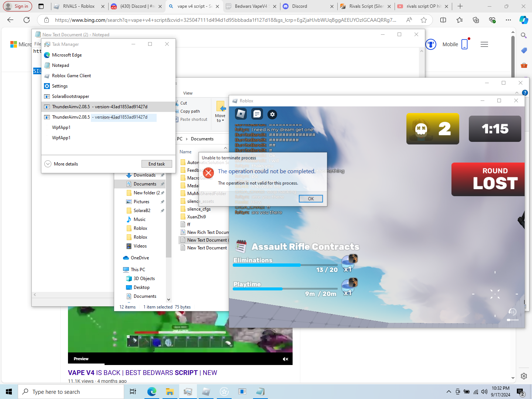Select Microsoft Edge in Task Manager
This screenshot has width=532, height=399.
(x=108, y=55)
